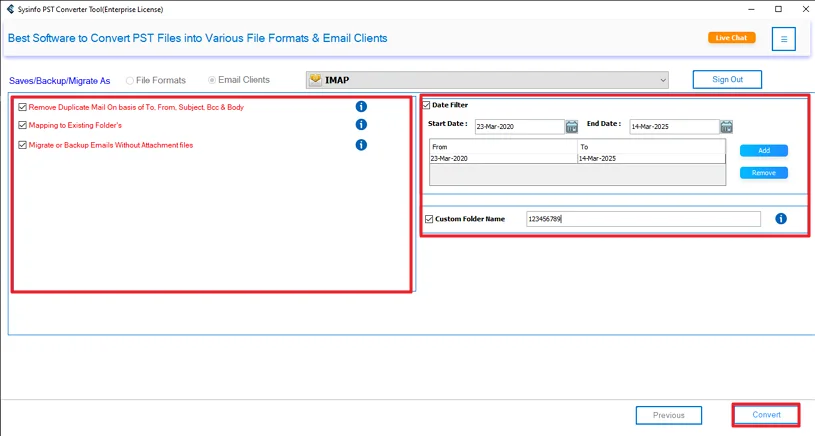Click the From column header

coord(503,147)
